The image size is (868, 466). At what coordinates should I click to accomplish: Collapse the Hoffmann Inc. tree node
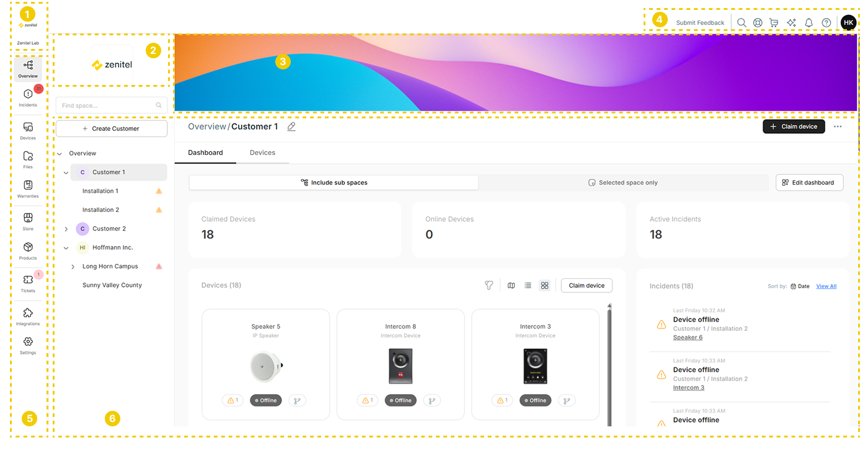tap(66, 248)
